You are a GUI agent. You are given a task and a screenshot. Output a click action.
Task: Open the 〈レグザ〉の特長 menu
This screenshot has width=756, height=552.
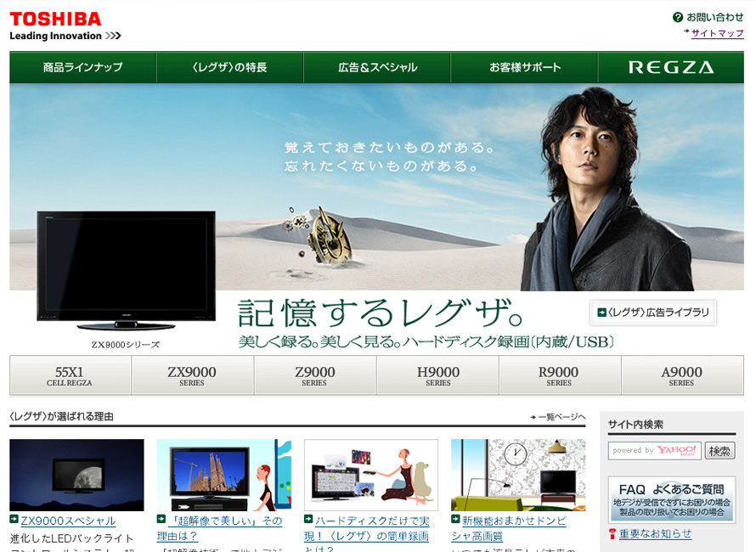[230, 67]
